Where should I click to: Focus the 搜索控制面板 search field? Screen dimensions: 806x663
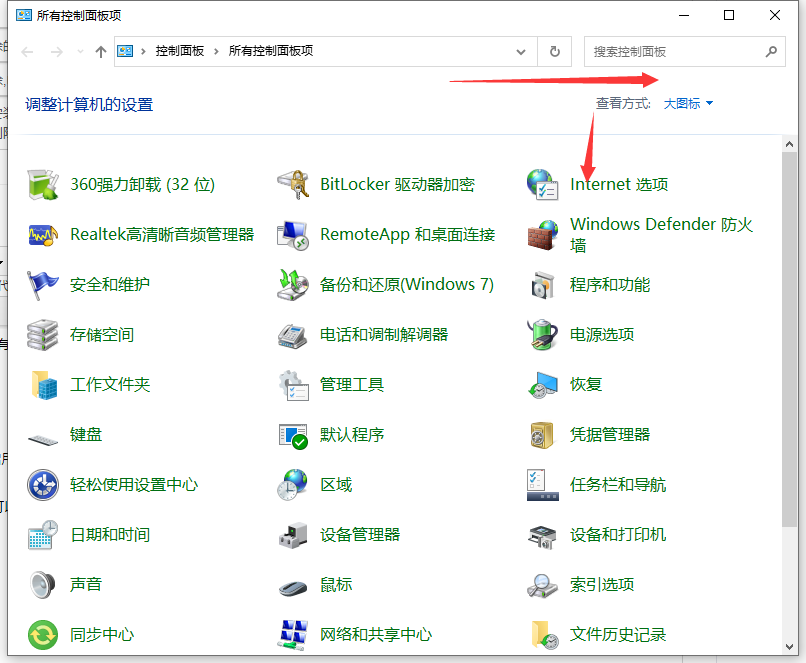click(x=685, y=51)
